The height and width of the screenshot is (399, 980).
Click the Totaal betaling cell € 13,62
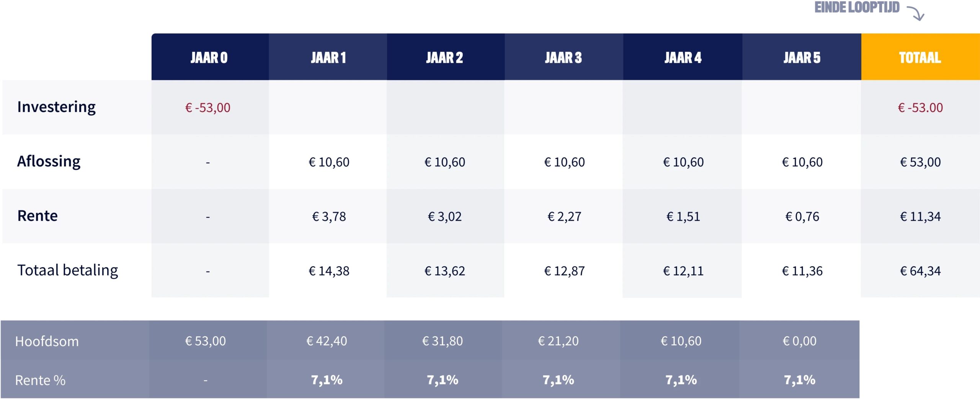point(445,271)
